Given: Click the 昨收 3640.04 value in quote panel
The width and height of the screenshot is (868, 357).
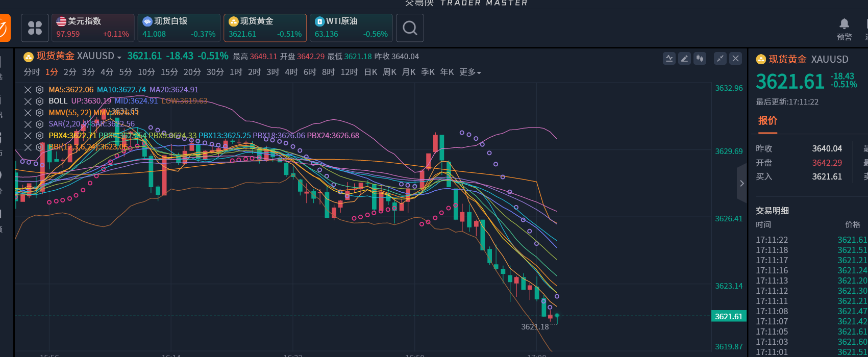Looking at the screenshot, I should coord(827,149).
